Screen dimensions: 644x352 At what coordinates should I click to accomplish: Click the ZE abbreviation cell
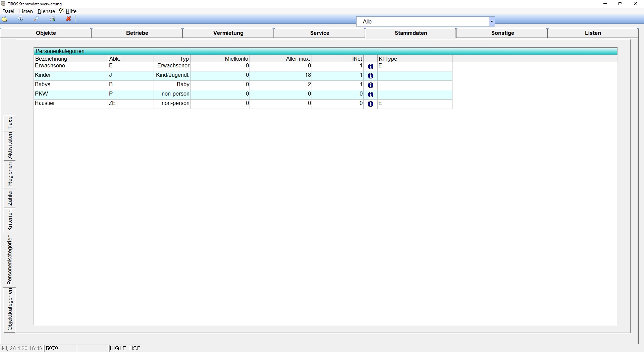pos(131,104)
